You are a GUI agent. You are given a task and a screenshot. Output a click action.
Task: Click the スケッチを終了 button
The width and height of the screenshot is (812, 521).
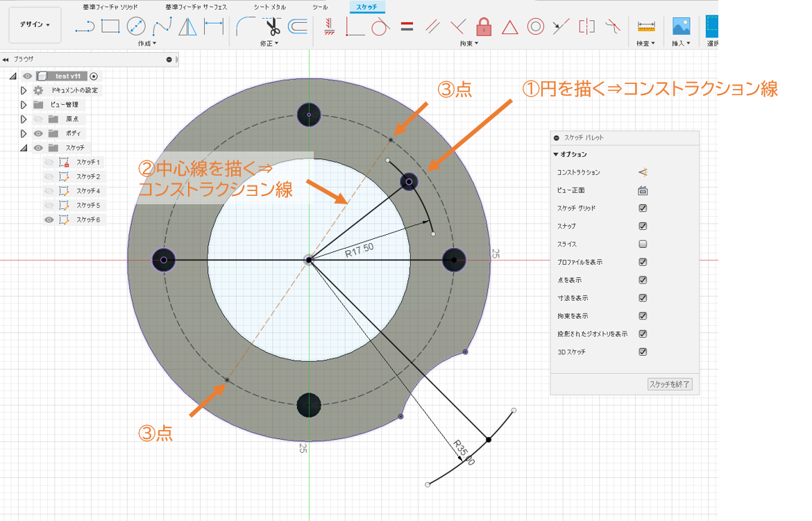point(670,384)
